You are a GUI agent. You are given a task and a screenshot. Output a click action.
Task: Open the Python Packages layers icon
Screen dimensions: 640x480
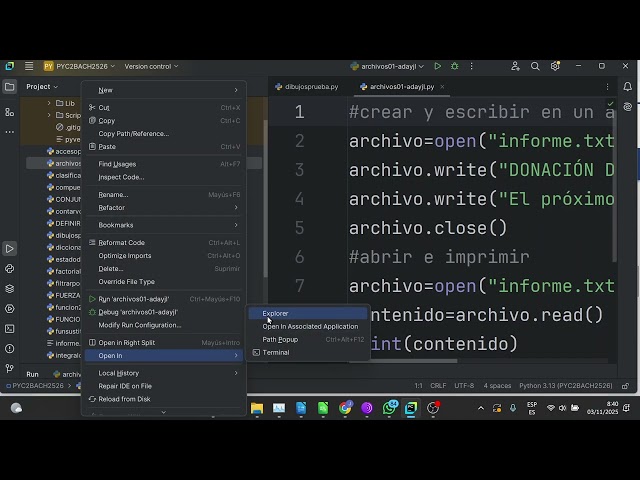pos(9,289)
